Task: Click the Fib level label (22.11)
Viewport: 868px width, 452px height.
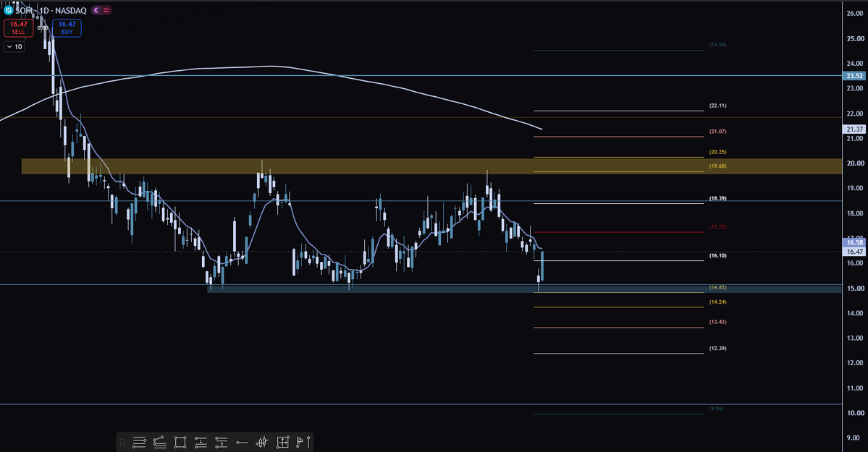Action: (717, 106)
